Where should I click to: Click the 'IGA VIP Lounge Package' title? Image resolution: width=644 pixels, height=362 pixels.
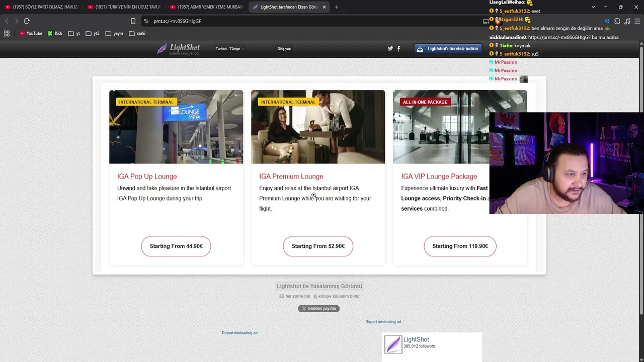tap(439, 176)
